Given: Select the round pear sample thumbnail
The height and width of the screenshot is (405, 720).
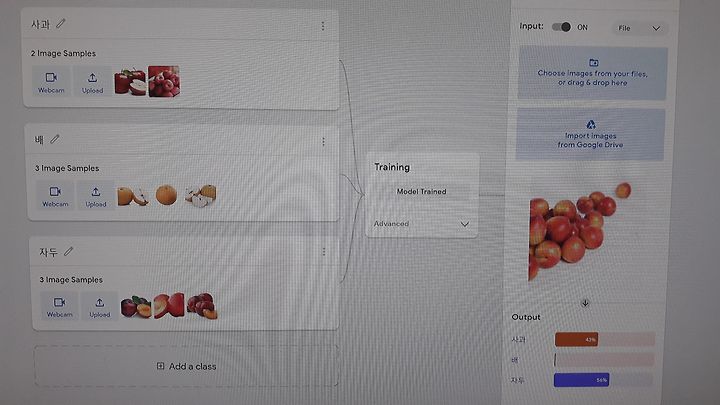Looking at the screenshot, I should pyautogui.click(x=166, y=195).
